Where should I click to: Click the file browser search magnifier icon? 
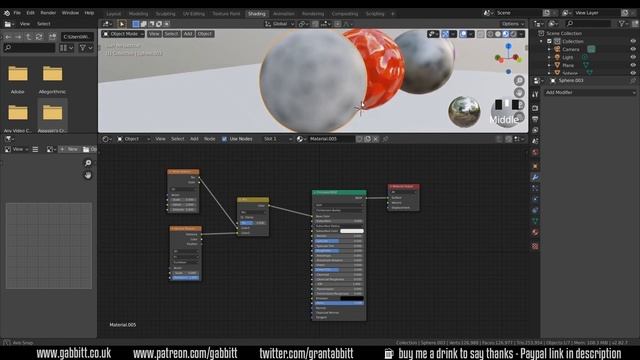(8, 48)
